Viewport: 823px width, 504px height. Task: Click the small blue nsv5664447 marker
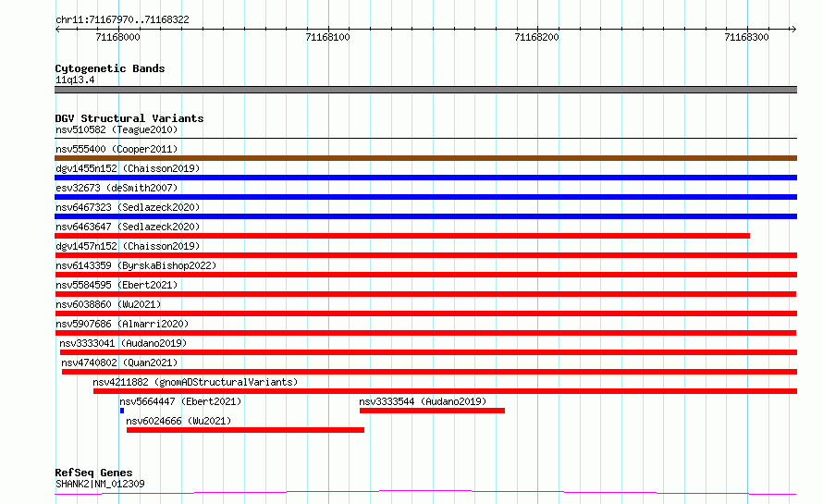coord(122,411)
